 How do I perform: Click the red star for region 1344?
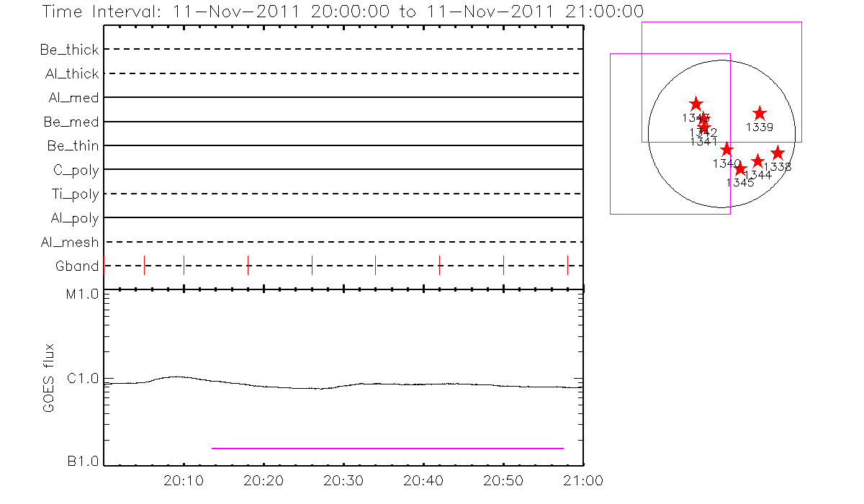(x=757, y=161)
